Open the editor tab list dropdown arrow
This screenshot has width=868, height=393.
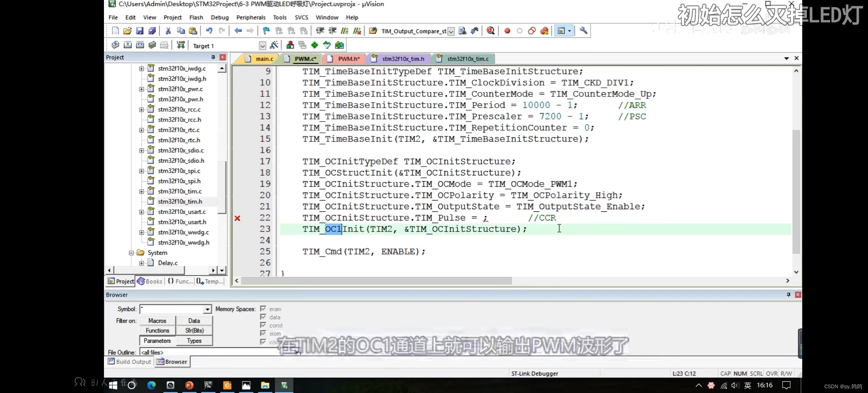(x=787, y=58)
